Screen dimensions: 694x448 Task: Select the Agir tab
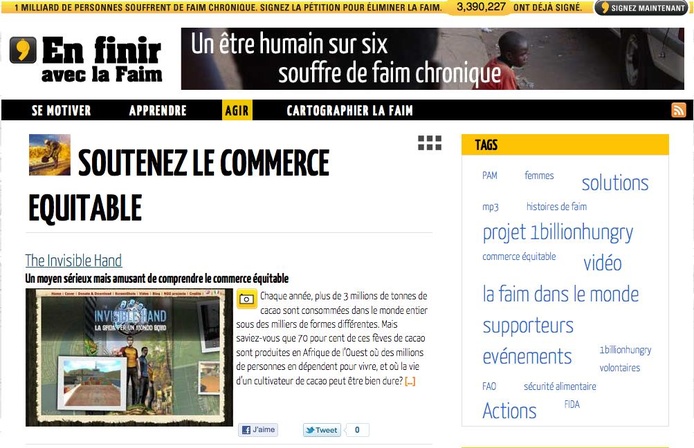[x=237, y=110]
